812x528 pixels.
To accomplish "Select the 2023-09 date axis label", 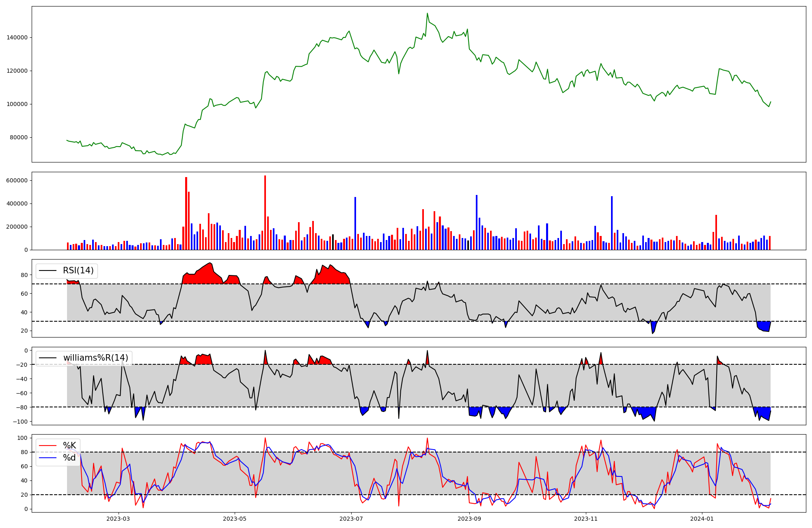I will 469,519.
